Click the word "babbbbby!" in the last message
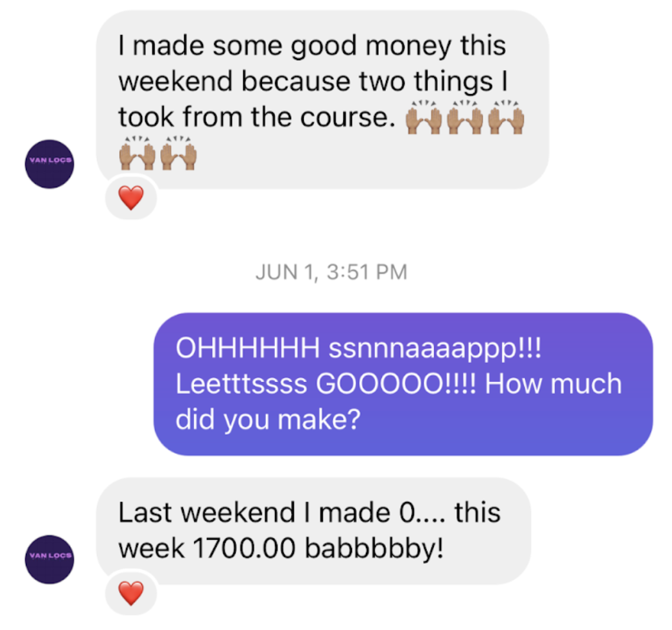The width and height of the screenshot is (672, 630). coord(374,548)
